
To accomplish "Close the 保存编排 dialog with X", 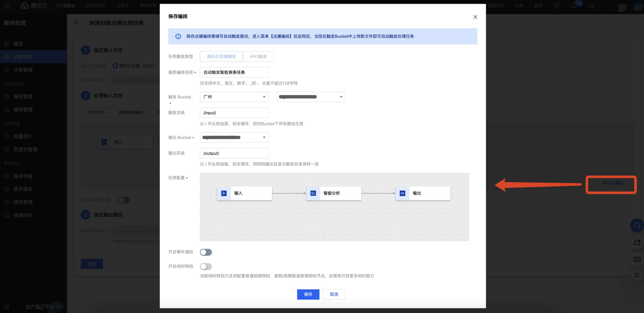I will (x=475, y=17).
